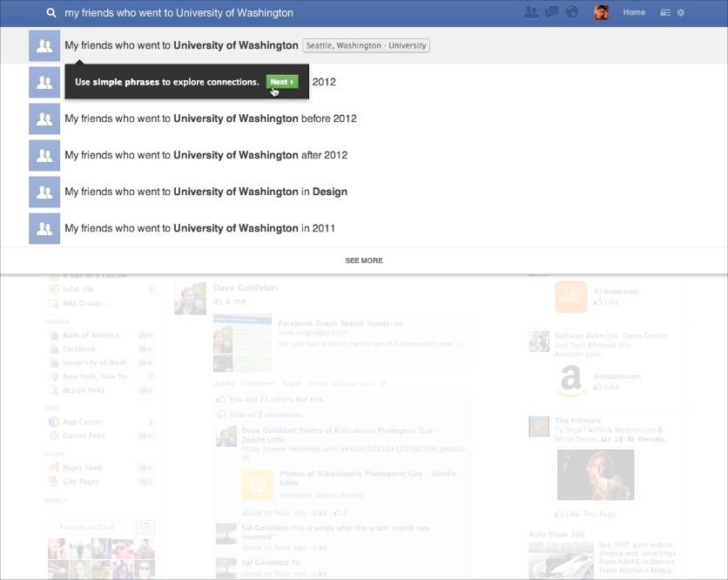The height and width of the screenshot is (580, 728).
Task: Click Like This Page under Fillmore
Action: click(x=585, y=514)
